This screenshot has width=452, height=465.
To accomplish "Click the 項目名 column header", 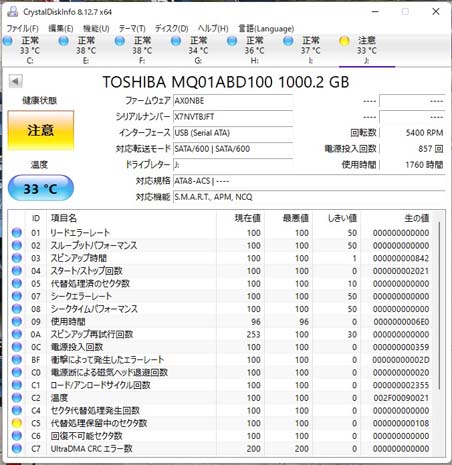I will (131, 218).
